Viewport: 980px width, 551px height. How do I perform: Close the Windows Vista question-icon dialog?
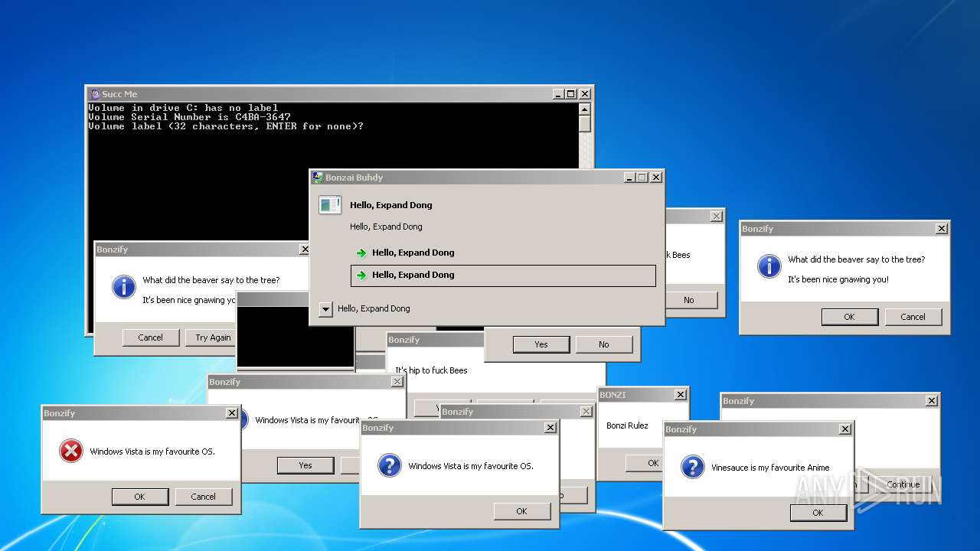(550, 428)
